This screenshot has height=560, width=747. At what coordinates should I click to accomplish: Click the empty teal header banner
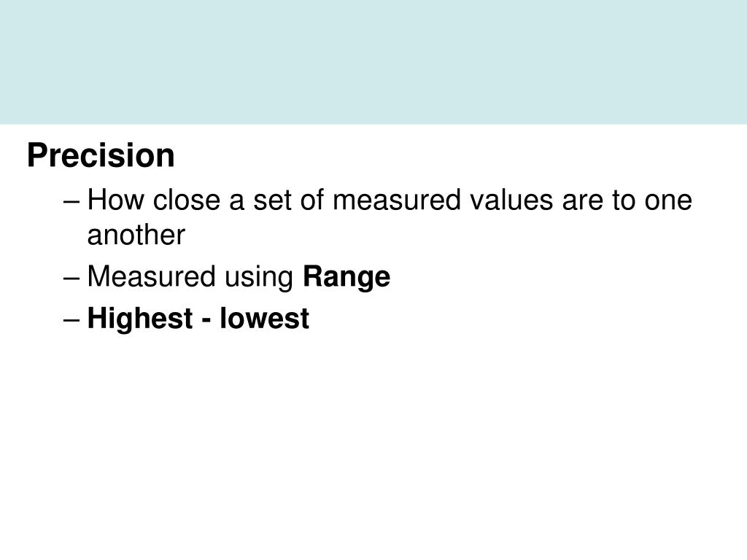pyautogui.click(x=373, y=62)
